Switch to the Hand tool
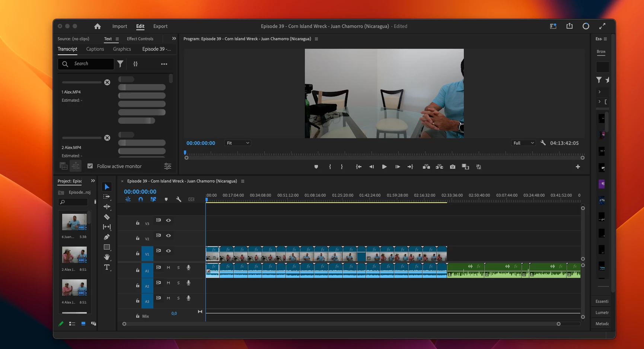The height and width of the screenshot is (349, 644). pyautogui.click(x=107, y=257)
